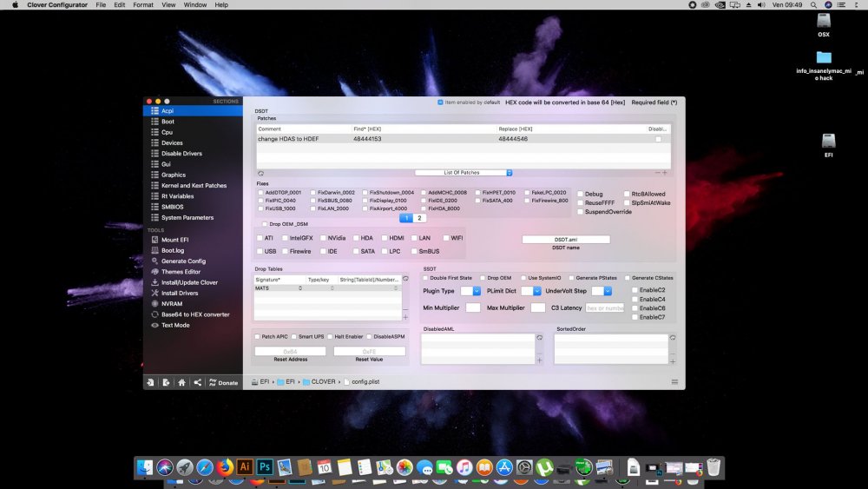Open Adobe Illustrator from the Dock
Image resolution: width=868 pixels, height=489 pixels.
click(245, 466)
